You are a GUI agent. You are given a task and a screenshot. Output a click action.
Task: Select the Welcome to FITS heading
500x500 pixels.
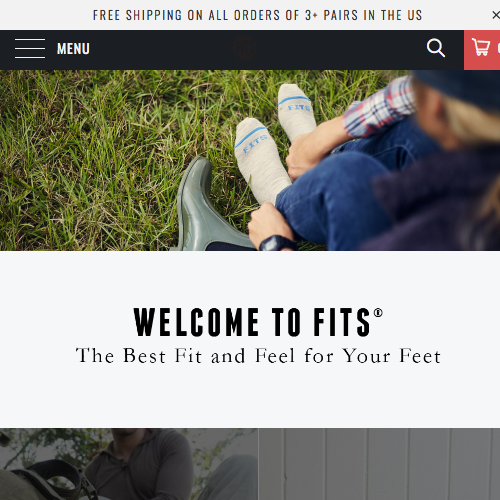click(258, 322)
